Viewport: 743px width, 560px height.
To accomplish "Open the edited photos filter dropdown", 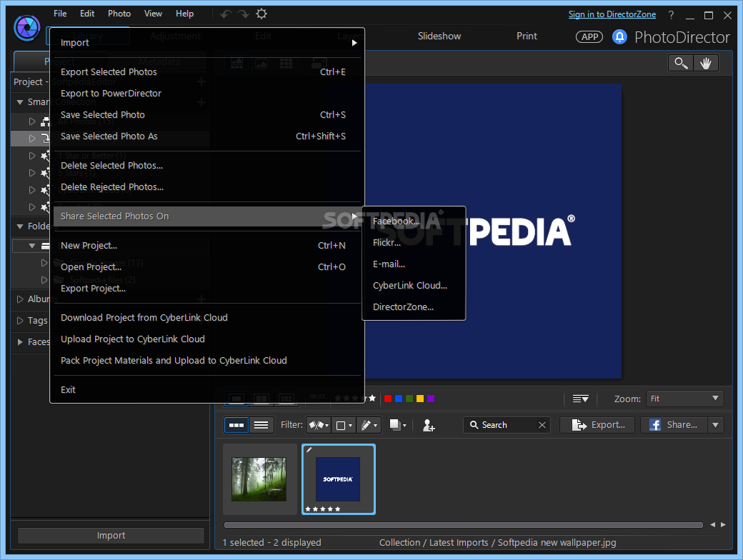I will (x=369, y=425).
